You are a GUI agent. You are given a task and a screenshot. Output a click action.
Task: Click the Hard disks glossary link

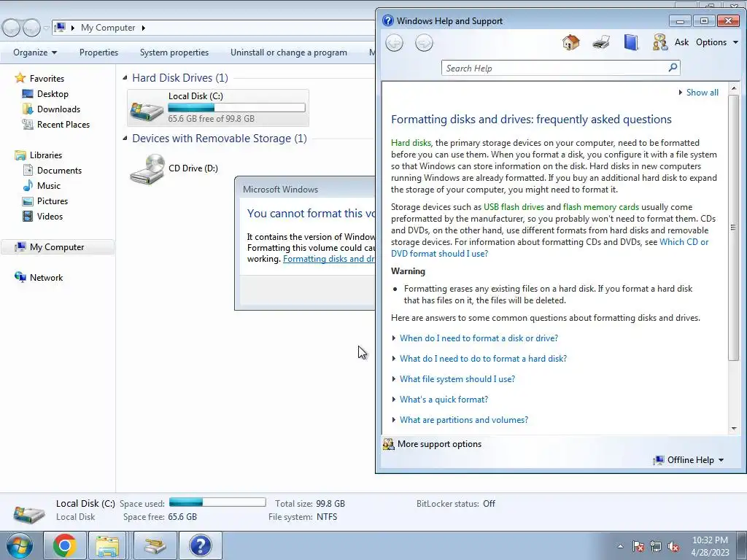pos(411,143)
